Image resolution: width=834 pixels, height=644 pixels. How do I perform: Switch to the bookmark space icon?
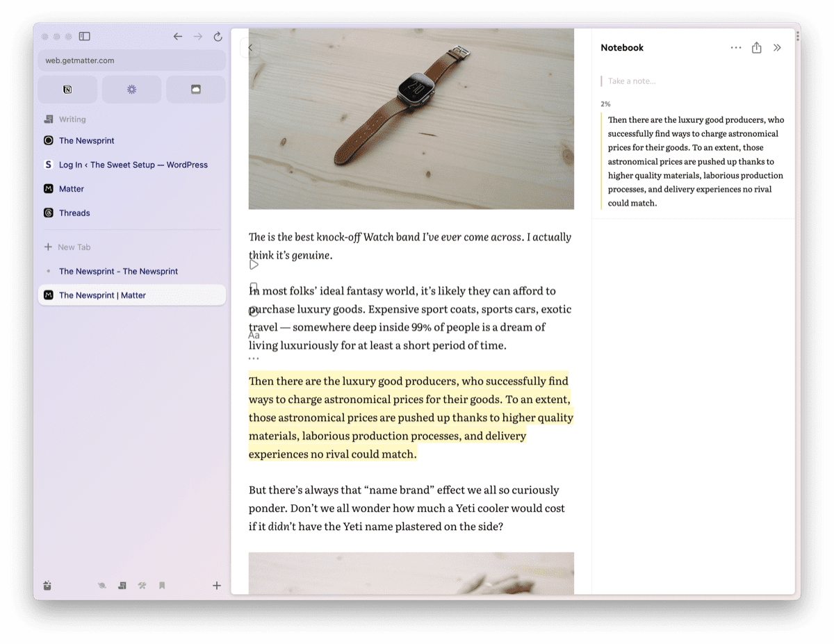point(162,586)
